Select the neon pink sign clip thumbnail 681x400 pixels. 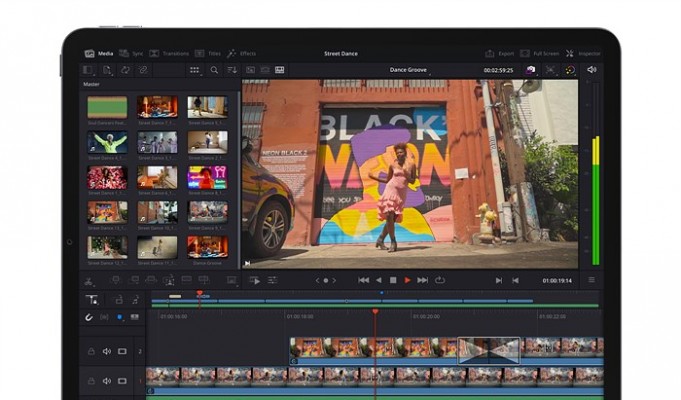(x=208, y=177)
